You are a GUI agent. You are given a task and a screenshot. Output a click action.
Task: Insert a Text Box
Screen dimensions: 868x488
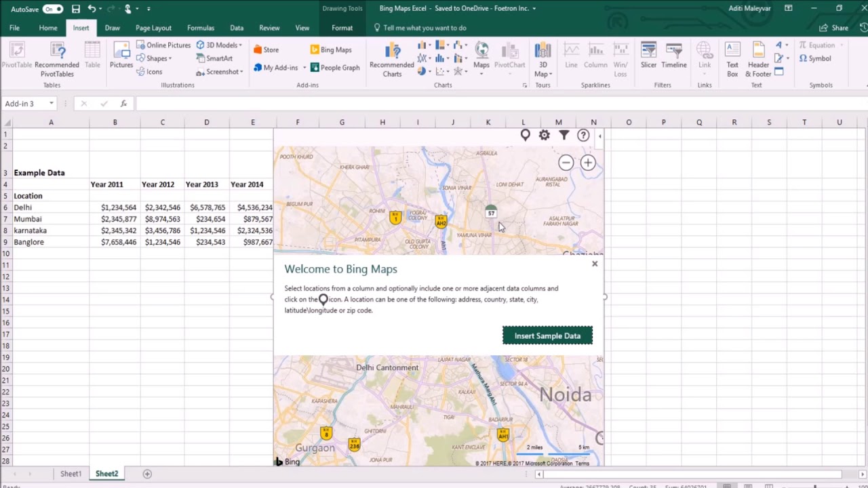[732, 60]
